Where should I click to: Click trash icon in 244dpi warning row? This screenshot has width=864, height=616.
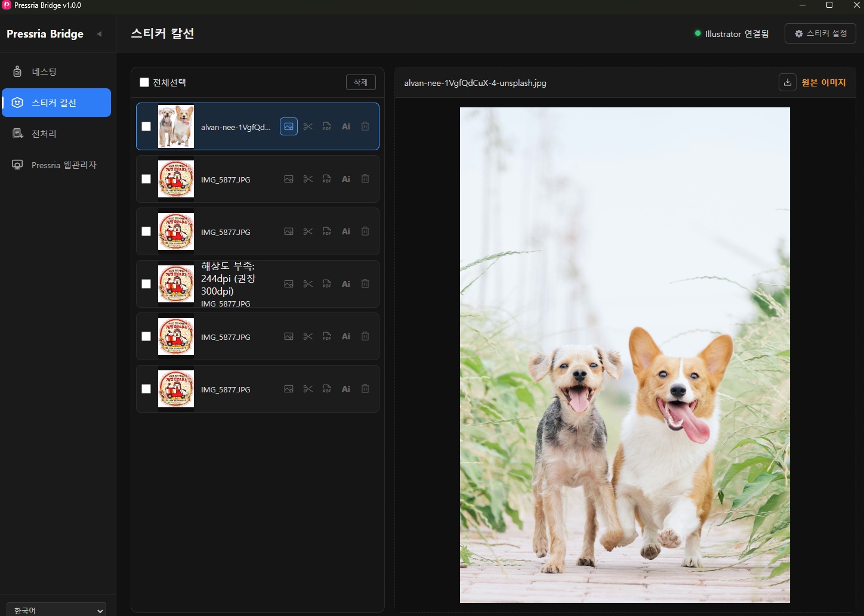pyautogui.click(x=365, y=284)
